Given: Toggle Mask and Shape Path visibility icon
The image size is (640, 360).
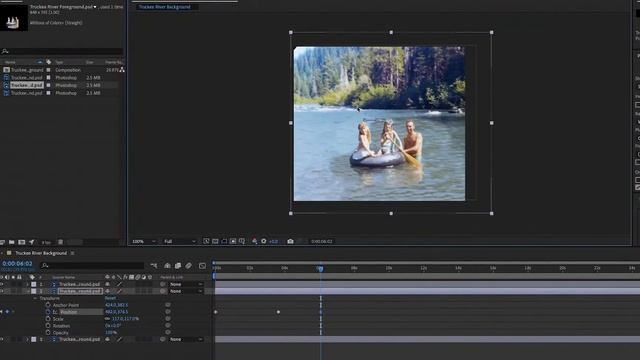Looking at the screenshot, I should point(215,241).
